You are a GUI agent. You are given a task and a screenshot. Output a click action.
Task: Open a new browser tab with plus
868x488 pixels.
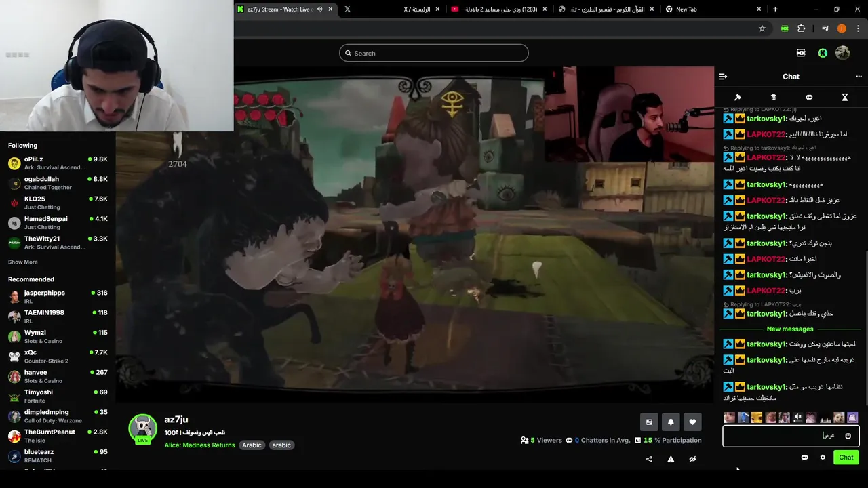click(775, 9)
